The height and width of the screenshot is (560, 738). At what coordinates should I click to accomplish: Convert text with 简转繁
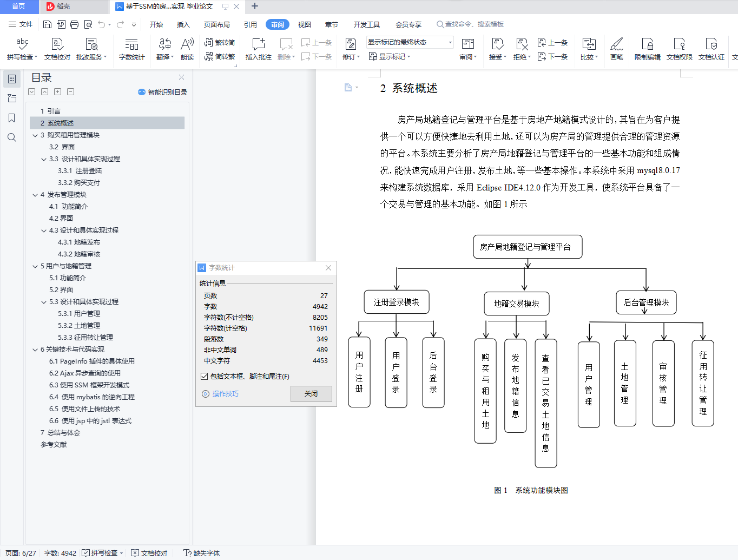[220, 56]
